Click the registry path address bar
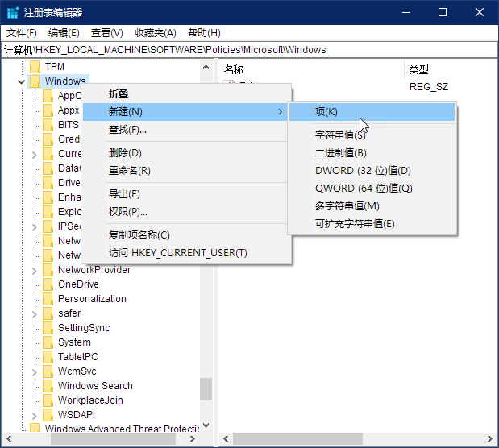 (x=249, y=50)
